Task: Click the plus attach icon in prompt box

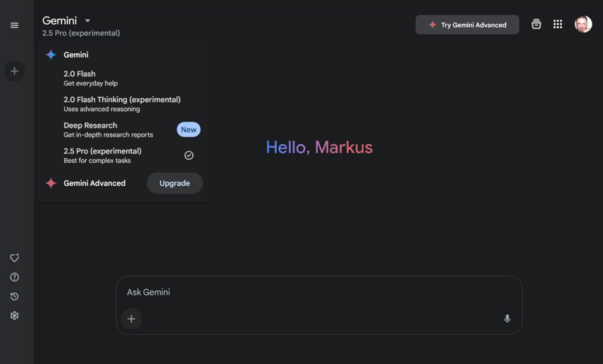Action: pyautogui.click(x=132, y=319)
